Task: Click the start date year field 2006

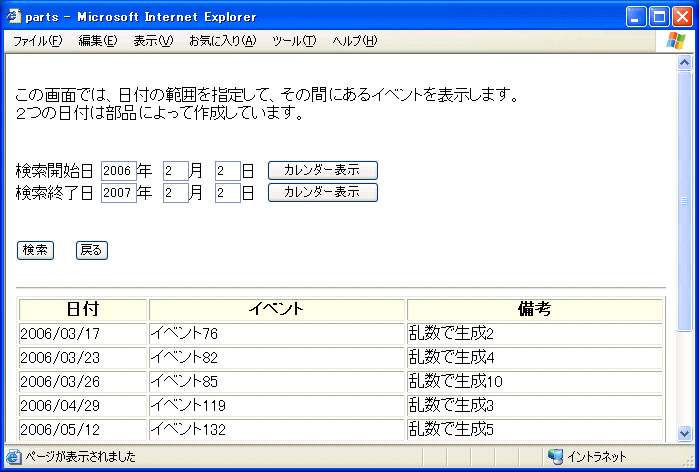Action: (x=119, y=171)
